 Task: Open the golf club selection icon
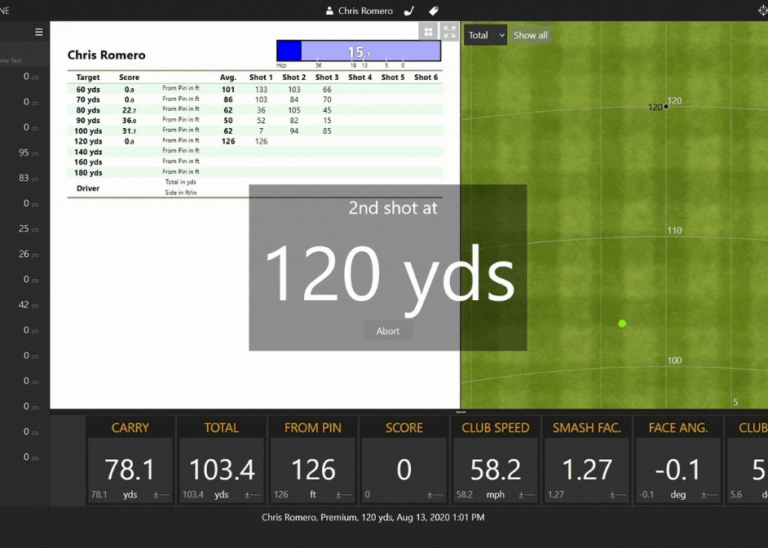click(x=408, y=11)
